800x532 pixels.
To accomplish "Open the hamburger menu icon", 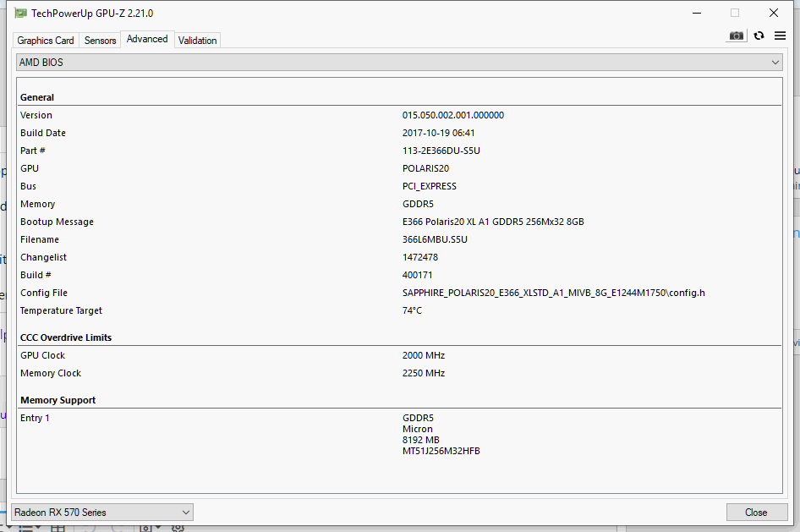I will pos(780,36).
